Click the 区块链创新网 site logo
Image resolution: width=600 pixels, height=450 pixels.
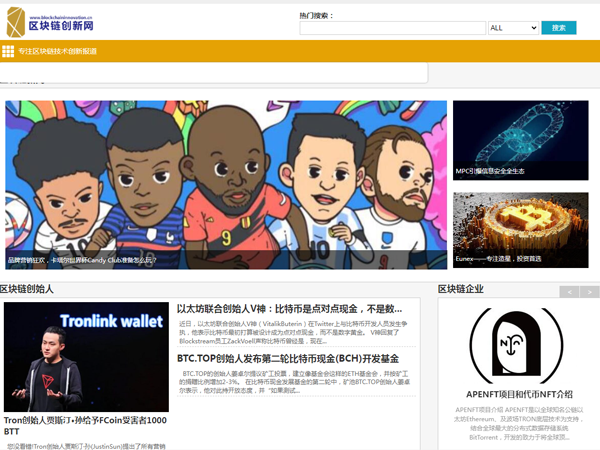pyautogui.click(x=50, y=22)
